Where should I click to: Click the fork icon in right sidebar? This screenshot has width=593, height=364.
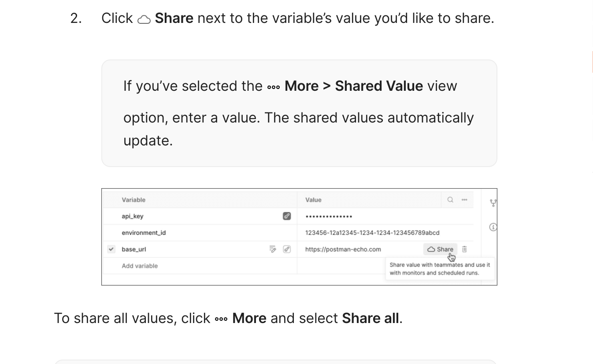click(493, 203)
